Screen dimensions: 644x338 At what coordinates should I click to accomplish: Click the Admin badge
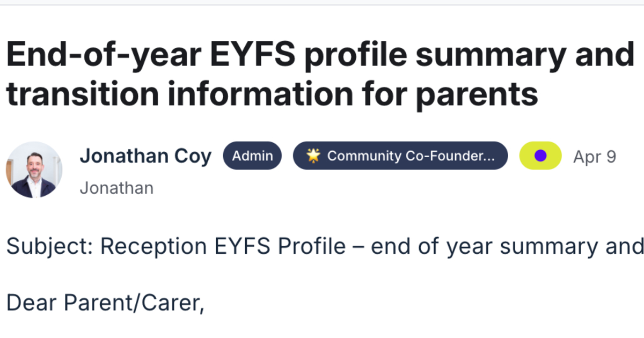click(252, 156)
